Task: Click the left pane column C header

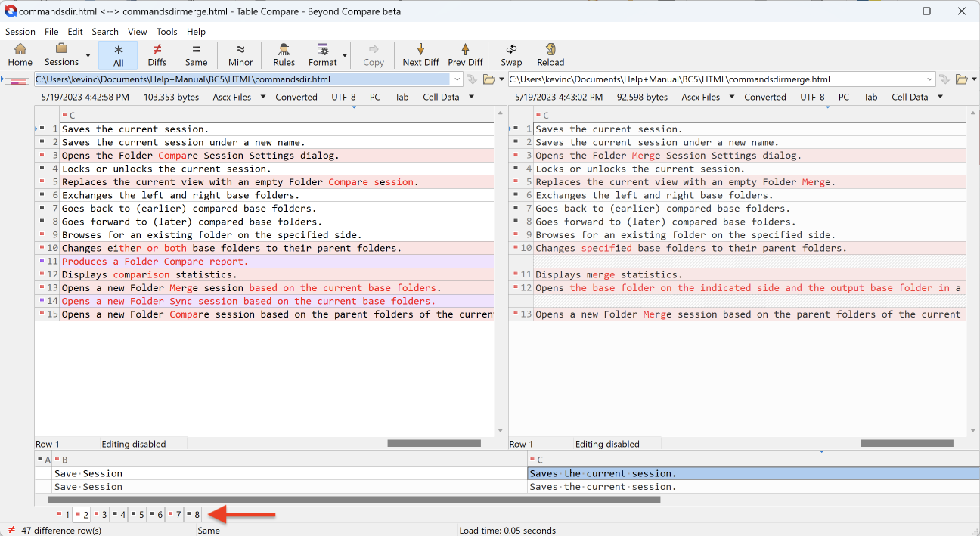Action: click(277, 115)
